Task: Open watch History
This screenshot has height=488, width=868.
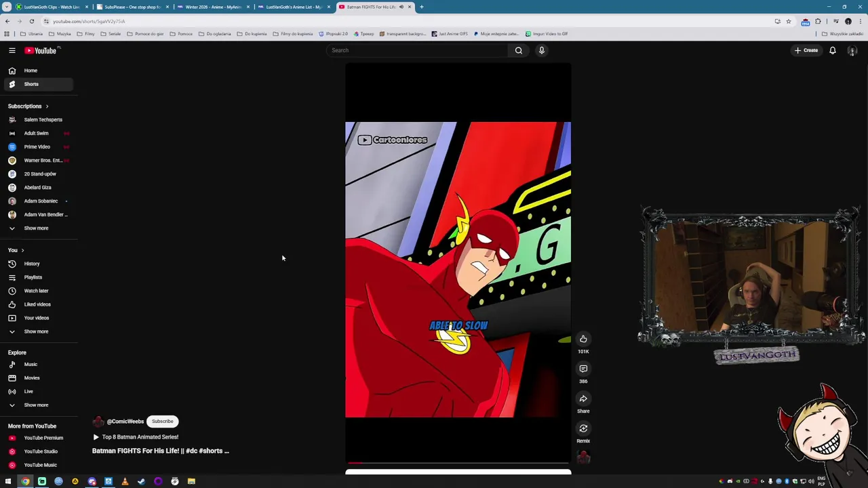Action: click(x=38, y=264)
